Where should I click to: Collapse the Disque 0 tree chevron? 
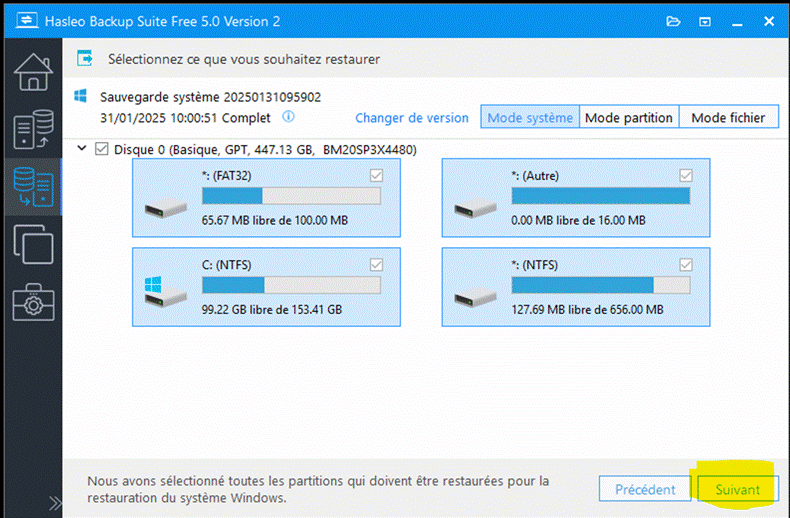tap(82, 149)
